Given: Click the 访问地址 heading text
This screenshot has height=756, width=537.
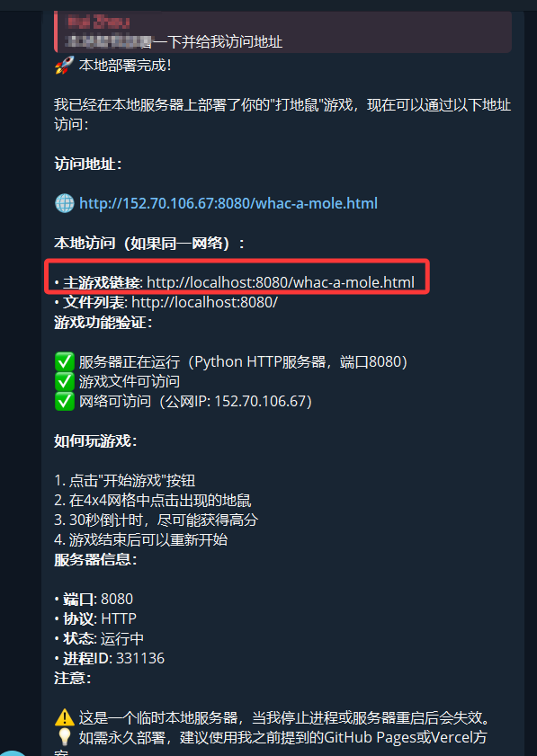Looking at the screenshot, I should pos(87,164).
